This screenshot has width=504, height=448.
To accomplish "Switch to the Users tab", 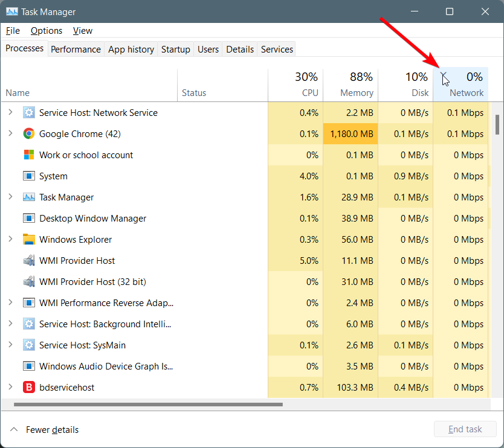I will point(208,49).
